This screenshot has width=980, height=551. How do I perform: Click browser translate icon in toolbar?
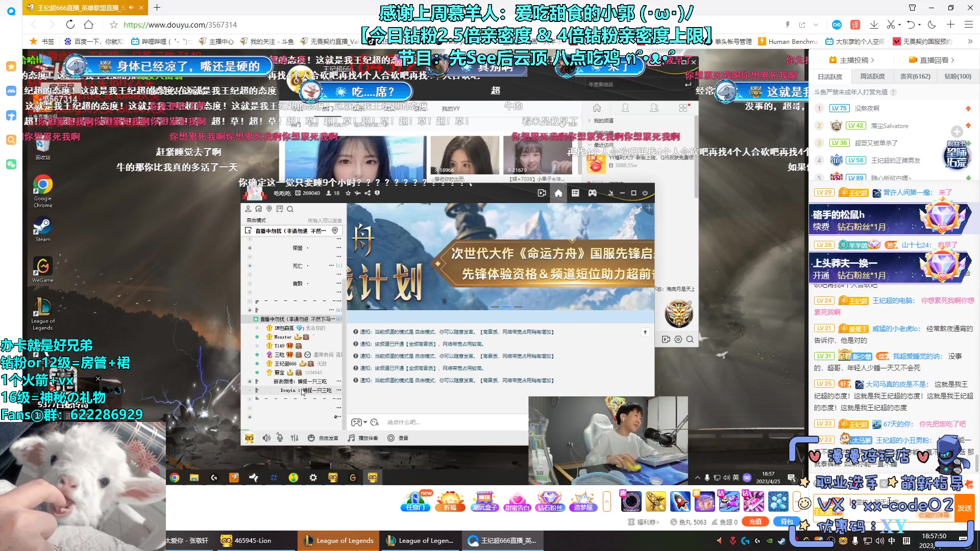pyautogui.click(x=855, y=24)
